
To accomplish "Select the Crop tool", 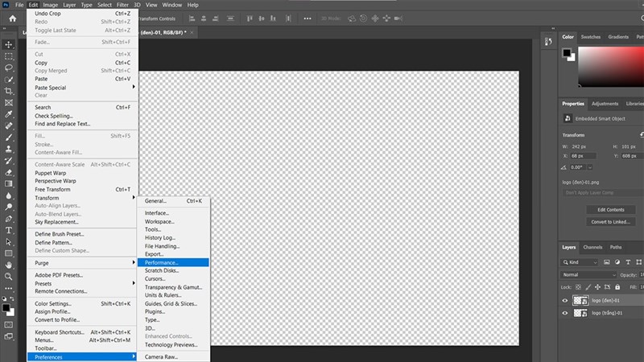I will tap(9, 91).
